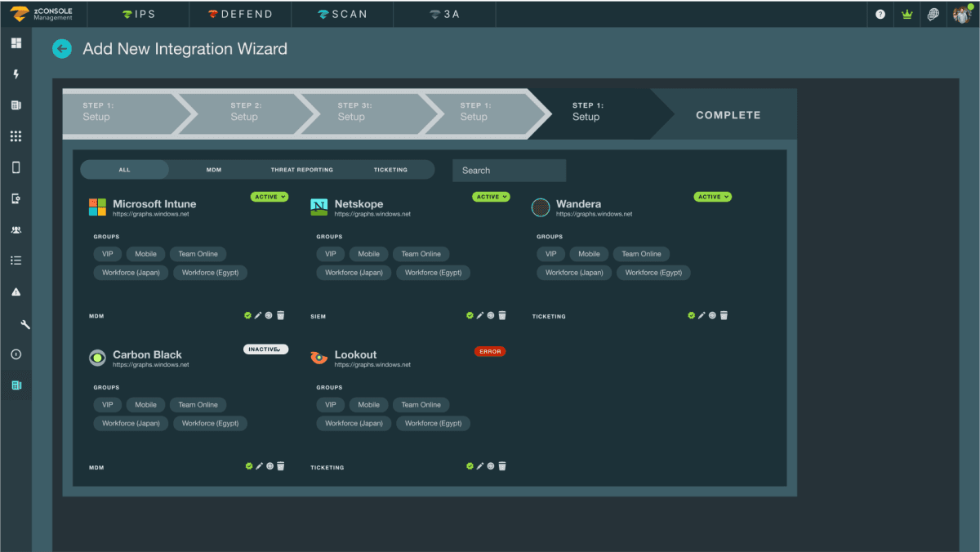Open the clock history icon in the sidebar

pos(16,354)
